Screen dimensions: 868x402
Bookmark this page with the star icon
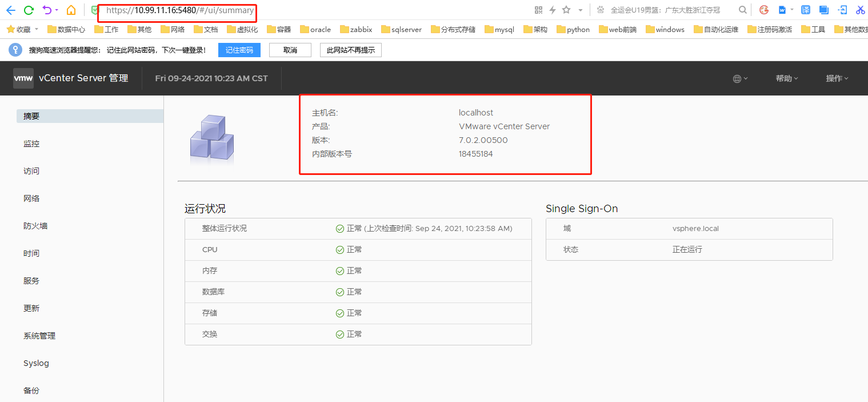coord(566,10)
